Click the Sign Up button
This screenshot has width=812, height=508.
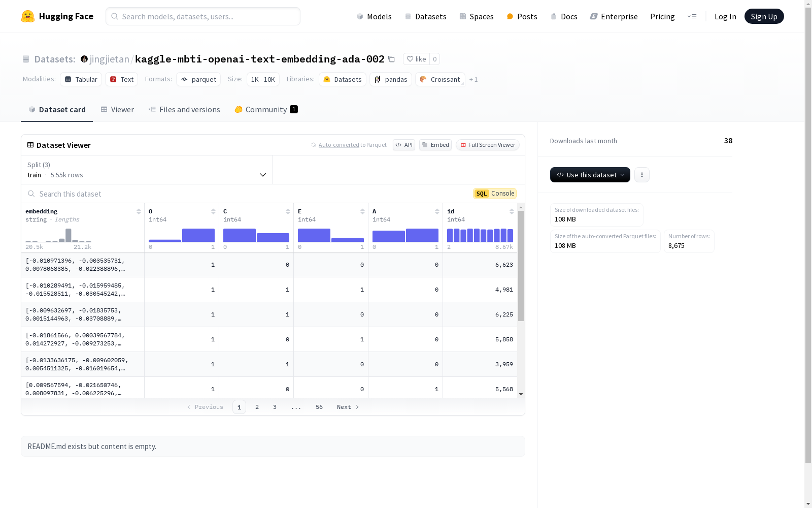(764, 16)
